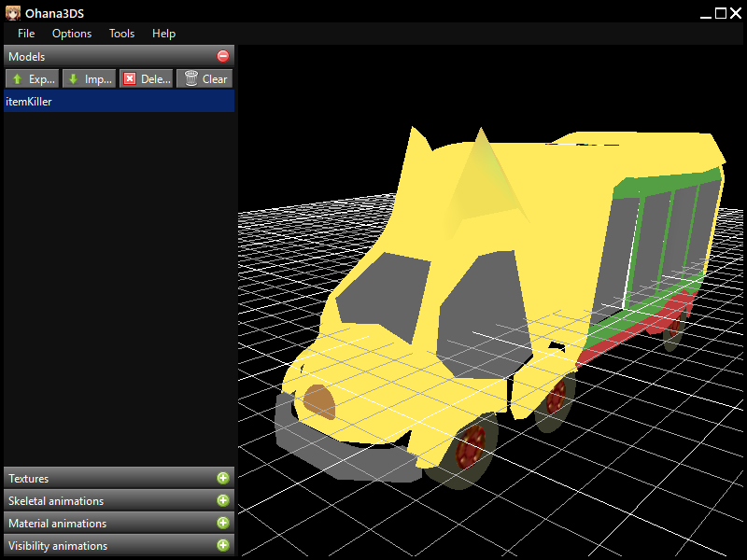
Task: Maximize the Ohana3DS window
Action: coord(721,13)
